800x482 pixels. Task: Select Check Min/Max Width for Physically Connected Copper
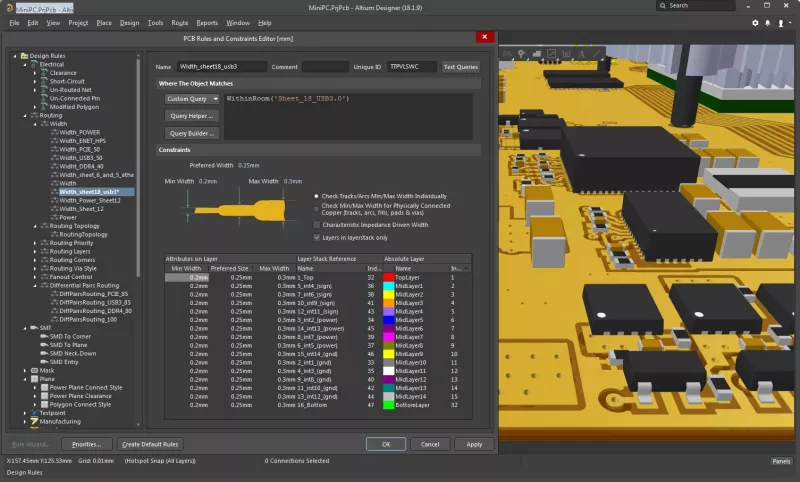point(316,209)
